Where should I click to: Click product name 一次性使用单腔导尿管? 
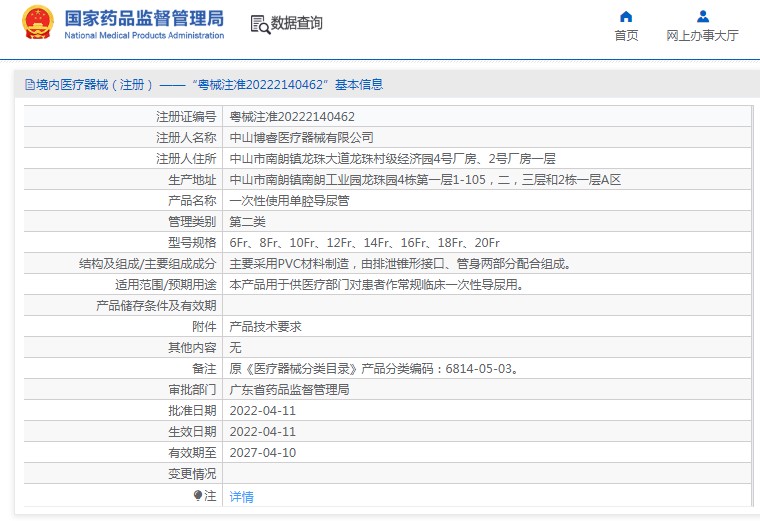point(289,200)
